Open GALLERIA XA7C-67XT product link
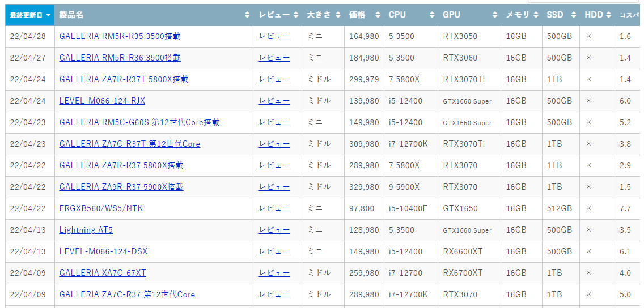This screenshot has width=644, height=308. tap(103, 273)
